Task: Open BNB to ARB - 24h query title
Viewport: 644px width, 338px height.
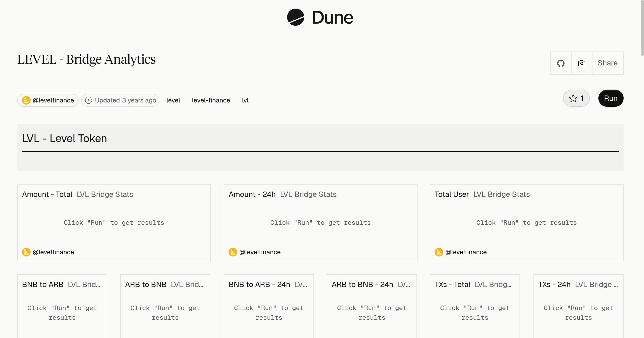Action: point(259,284)
